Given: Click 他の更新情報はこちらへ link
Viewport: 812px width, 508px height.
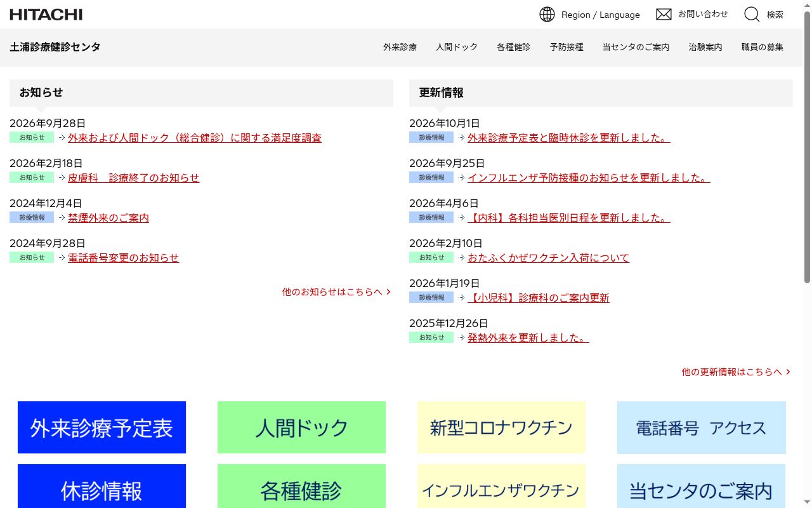Looking at the screenshot, I should coord(737,372).
